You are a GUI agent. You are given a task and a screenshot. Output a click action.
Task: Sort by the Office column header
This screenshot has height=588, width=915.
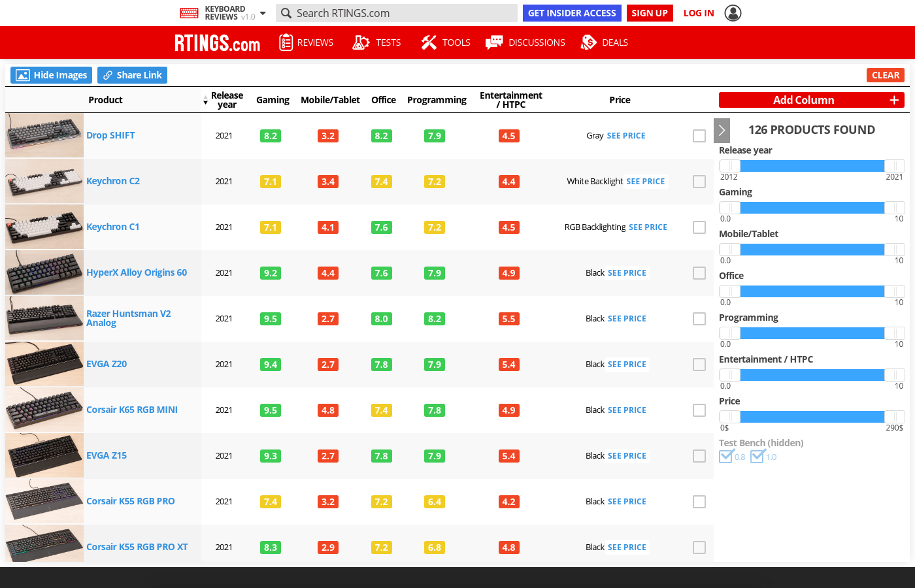(384, 100)
